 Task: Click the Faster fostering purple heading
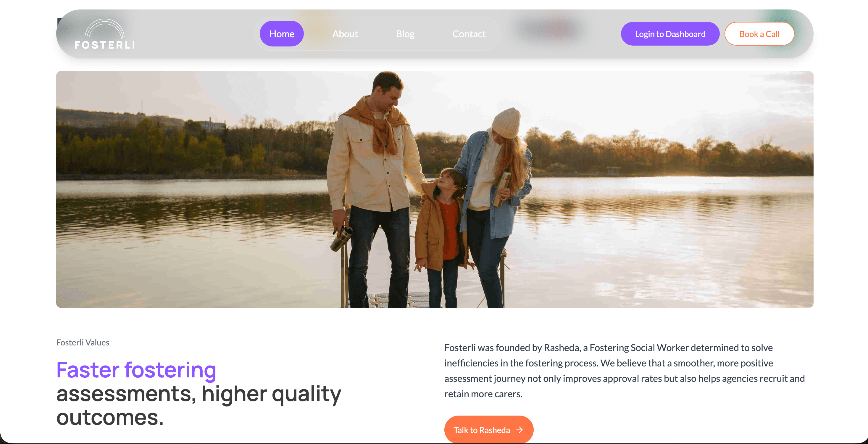click(x=136, y=370)
